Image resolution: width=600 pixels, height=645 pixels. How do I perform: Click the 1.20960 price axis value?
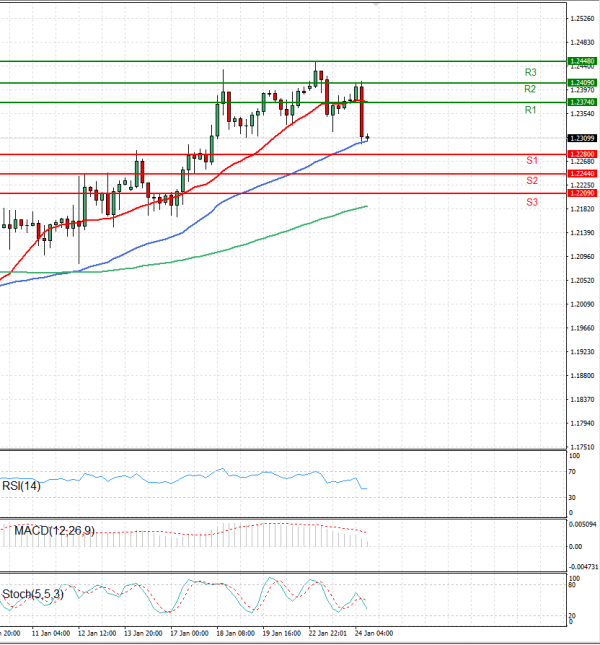pyautogui.click(x=583, y=257)
